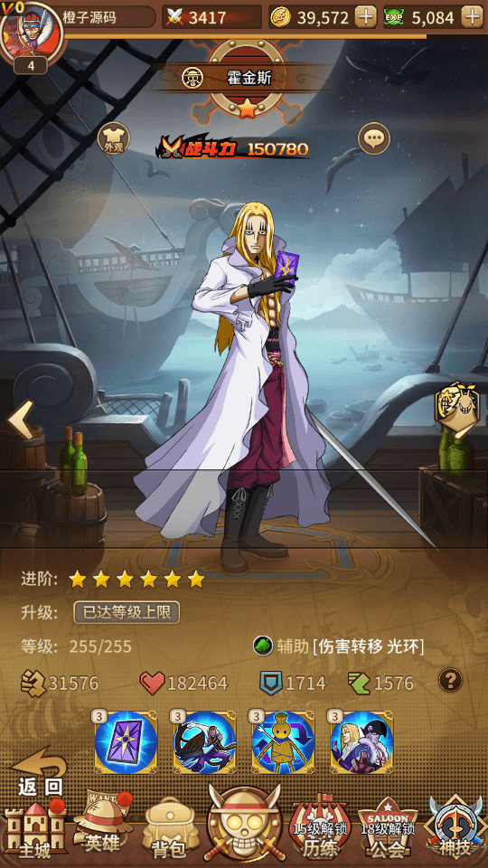Select the second skill with clawed figure
The height and width of the screenshot is (868, 488).
pyautogui.click(x=205, y=741)
